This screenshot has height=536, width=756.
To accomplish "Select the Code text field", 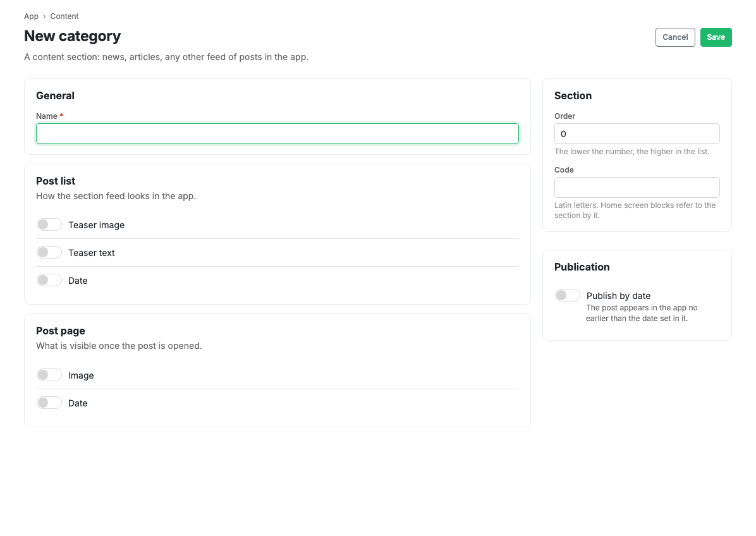I will tap(637, 188).
